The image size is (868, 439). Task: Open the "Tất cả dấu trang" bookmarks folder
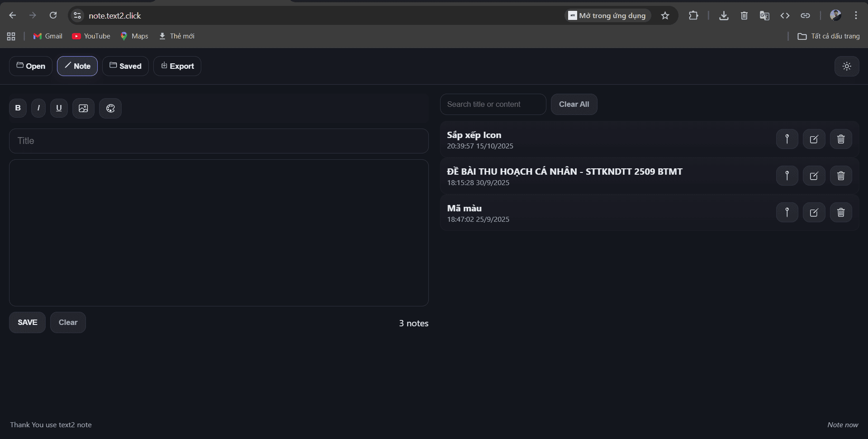tap(829, 36)
